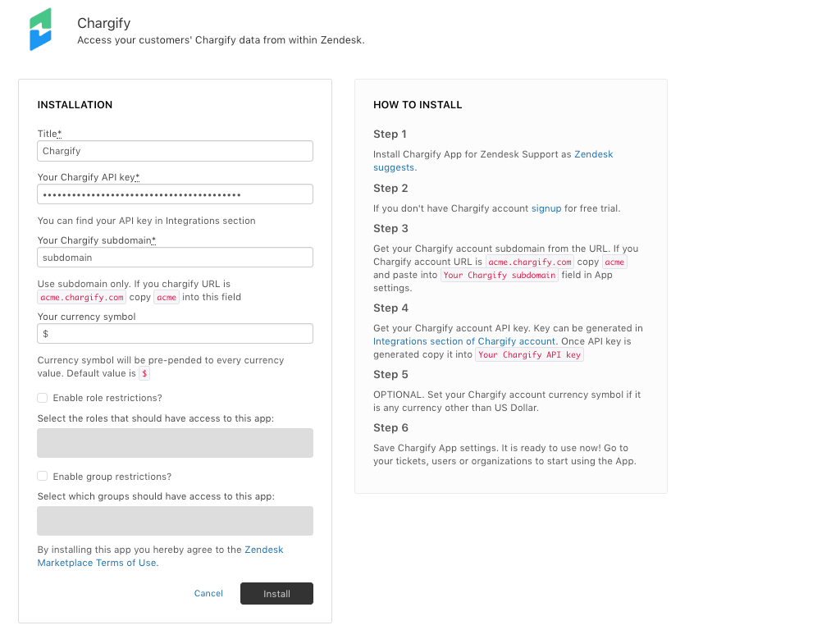
Task: Click the Cancel button
Action: pyautogui.click(x=208, y=593)
